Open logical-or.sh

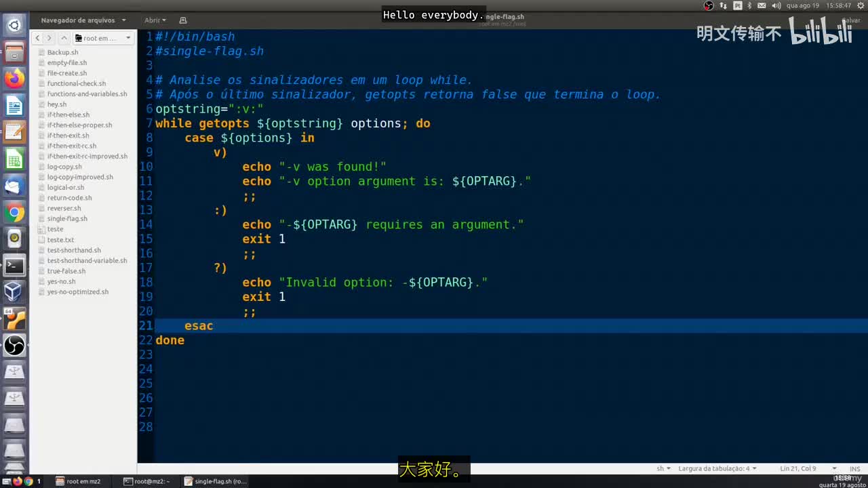tap(66, 187)
